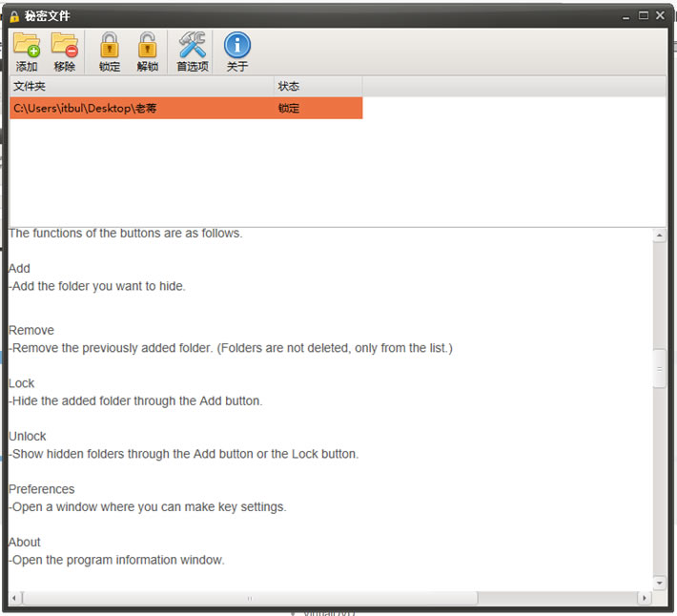677x616 pixels.
Task: Click the vertical scrollbar thumb
Action: click(x=659, y=369)
